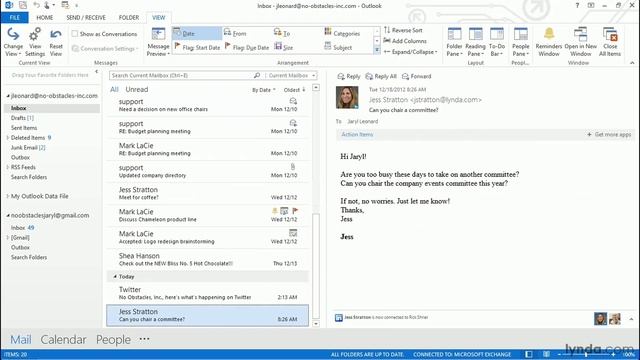This screenshot has width=640, height=360.
Task: Open the Current Mailbox scope dropdown
Action: point(292,76)
